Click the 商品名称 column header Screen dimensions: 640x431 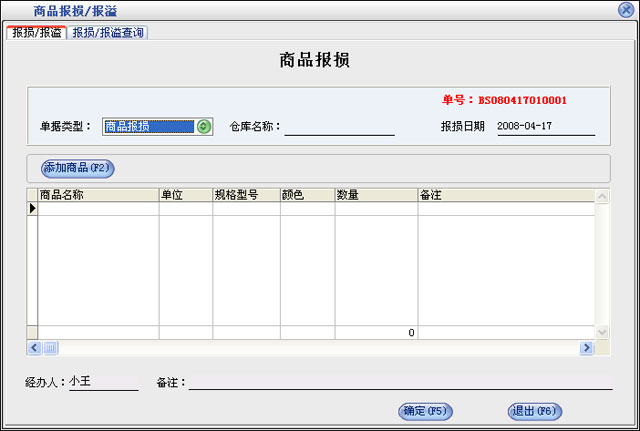pos(97,195)
